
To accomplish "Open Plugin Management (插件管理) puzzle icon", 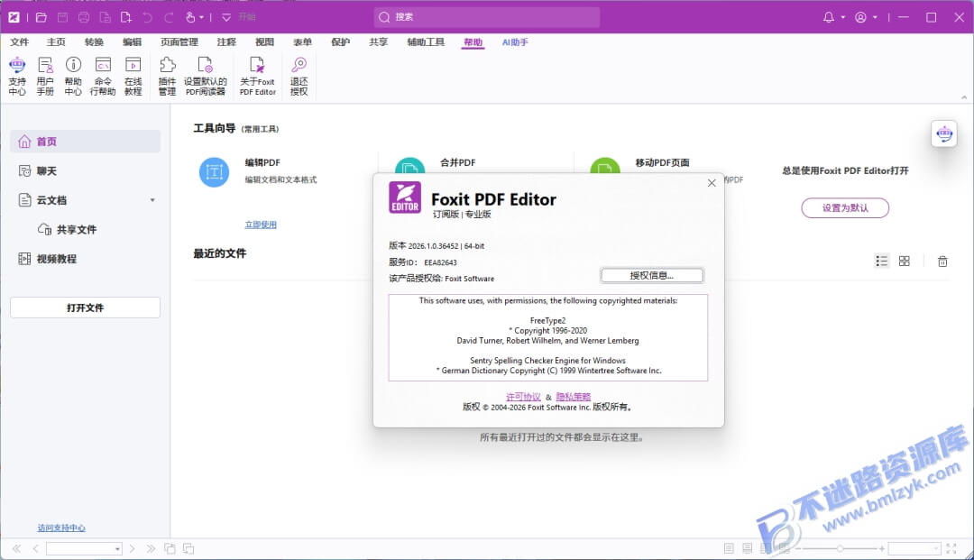I will click(x=167, y=76).
